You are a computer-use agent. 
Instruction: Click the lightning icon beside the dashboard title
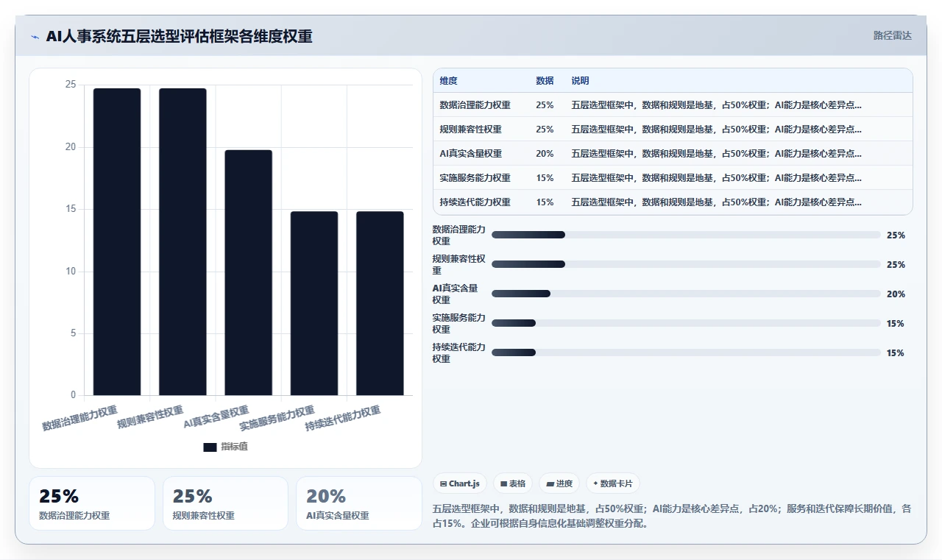tap(35, 36)
